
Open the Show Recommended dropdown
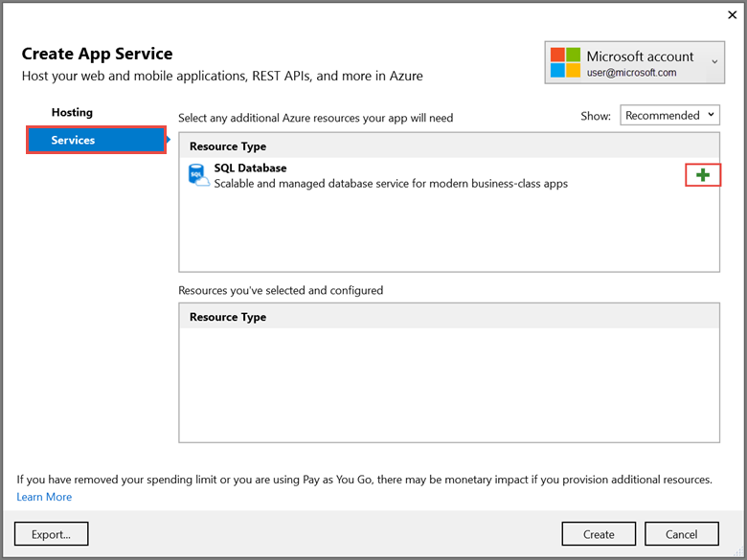click(670, 115)
